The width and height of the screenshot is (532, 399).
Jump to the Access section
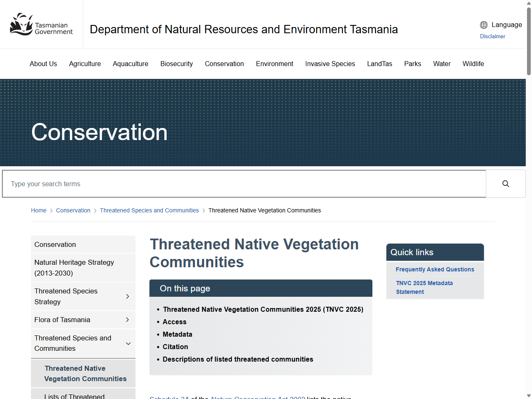click(175, 322)
